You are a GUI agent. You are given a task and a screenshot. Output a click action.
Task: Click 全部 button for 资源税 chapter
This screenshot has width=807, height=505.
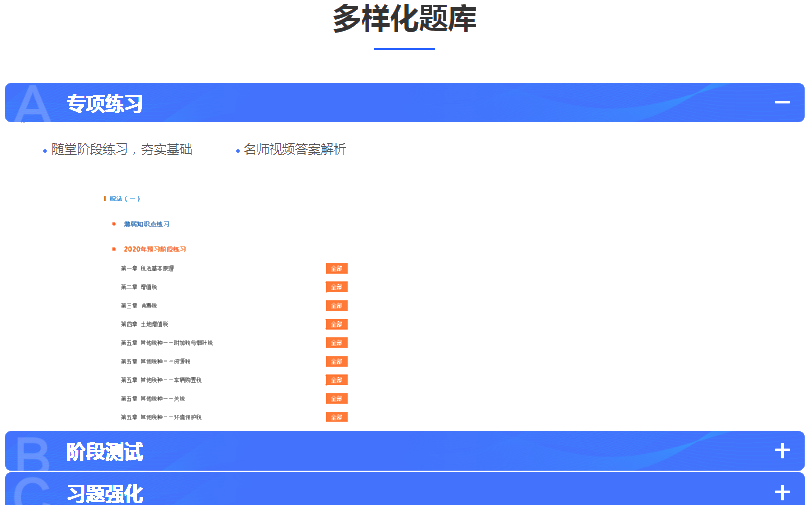point(336,361)
